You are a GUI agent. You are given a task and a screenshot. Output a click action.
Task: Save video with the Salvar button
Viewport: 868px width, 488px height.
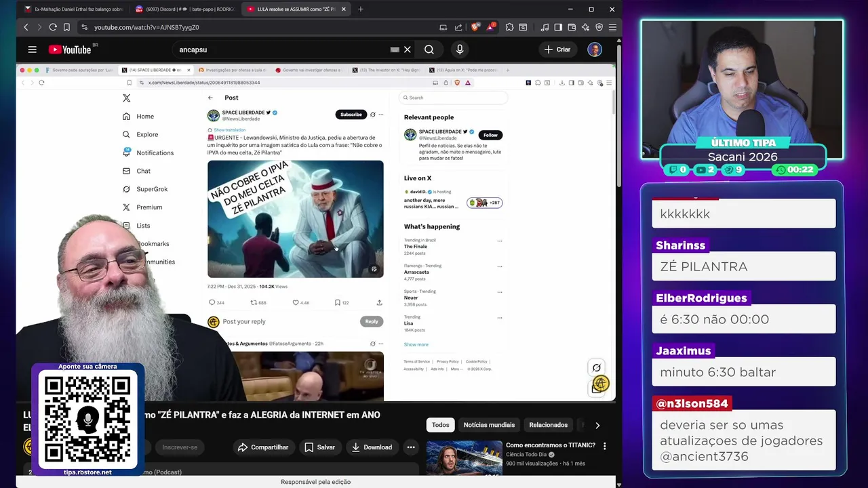319,447
